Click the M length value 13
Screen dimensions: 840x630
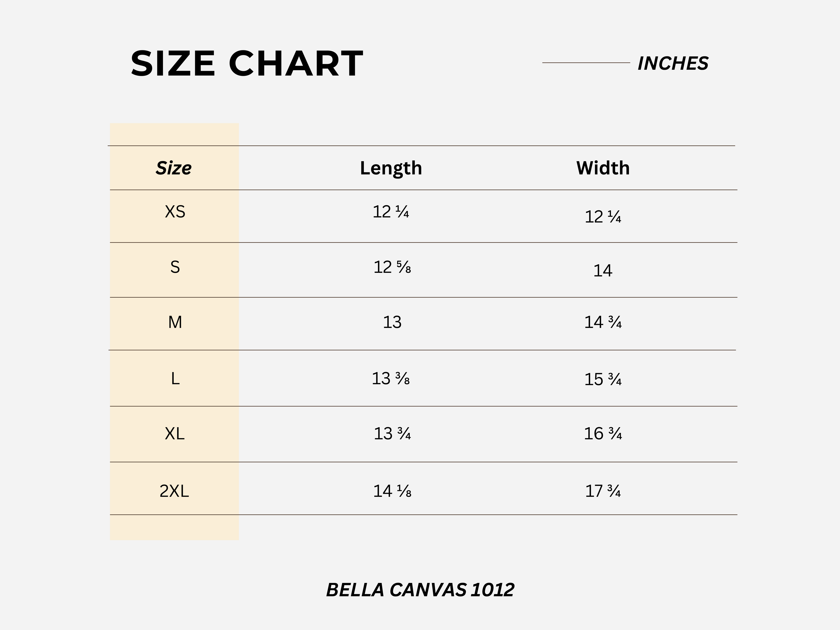tap(392, 322)
